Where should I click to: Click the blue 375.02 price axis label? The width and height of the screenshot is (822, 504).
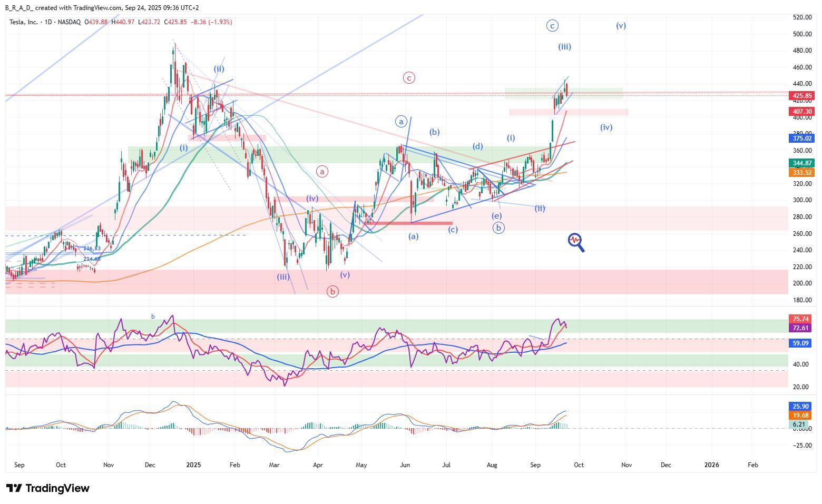click(800, 139)
